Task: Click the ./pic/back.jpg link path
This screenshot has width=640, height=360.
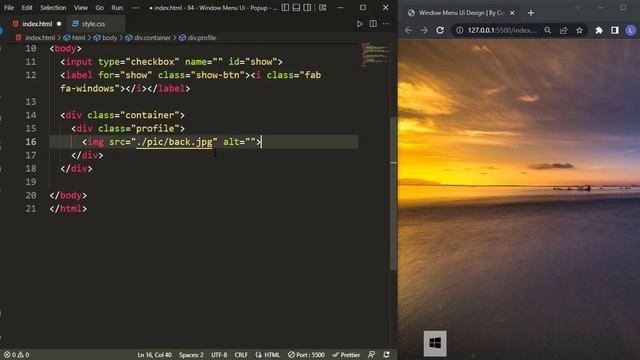Action: [x=174, y=142]
